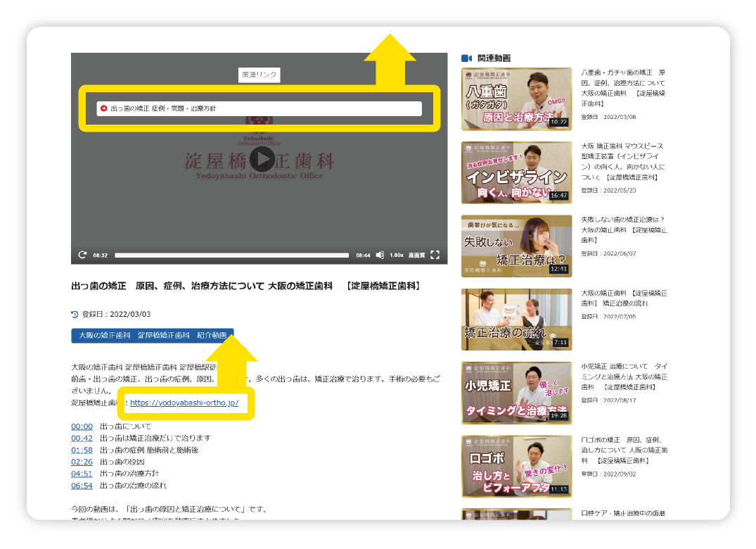
Task: Open the 出っ歯の矯正 症例・問題・治療方針 related link
Action: coord(259,108)
